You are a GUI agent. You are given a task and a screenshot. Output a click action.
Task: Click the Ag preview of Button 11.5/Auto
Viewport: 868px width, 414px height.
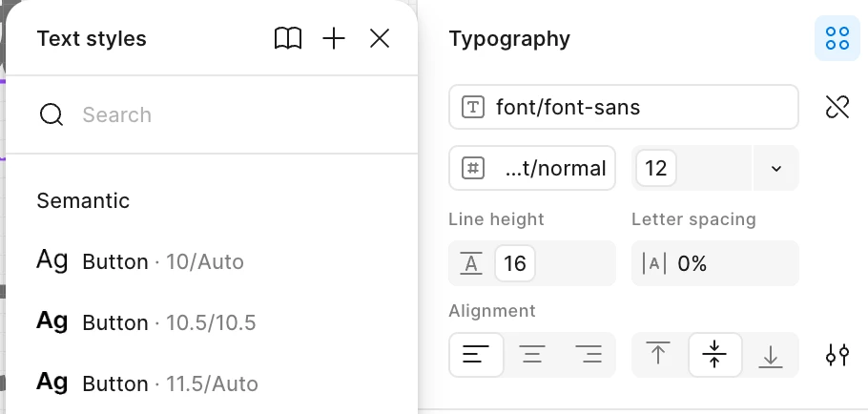pyautogui.click(x=52, y=382)
